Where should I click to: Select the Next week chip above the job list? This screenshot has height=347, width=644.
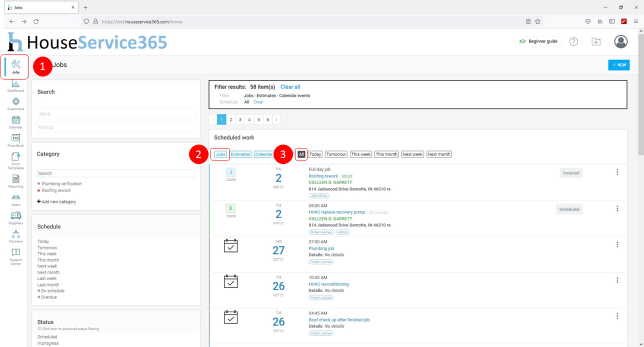click(412, 154)
